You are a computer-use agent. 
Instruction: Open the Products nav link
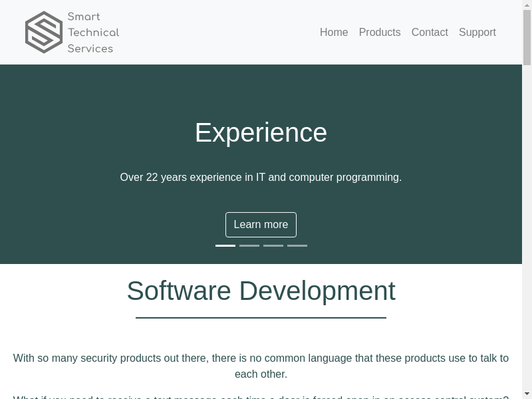380,33
